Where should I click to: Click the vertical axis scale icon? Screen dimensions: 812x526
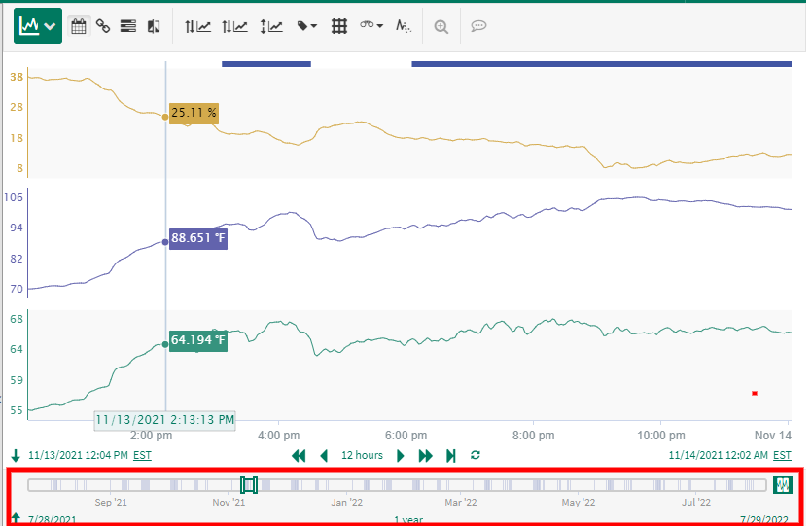point(271,26)
